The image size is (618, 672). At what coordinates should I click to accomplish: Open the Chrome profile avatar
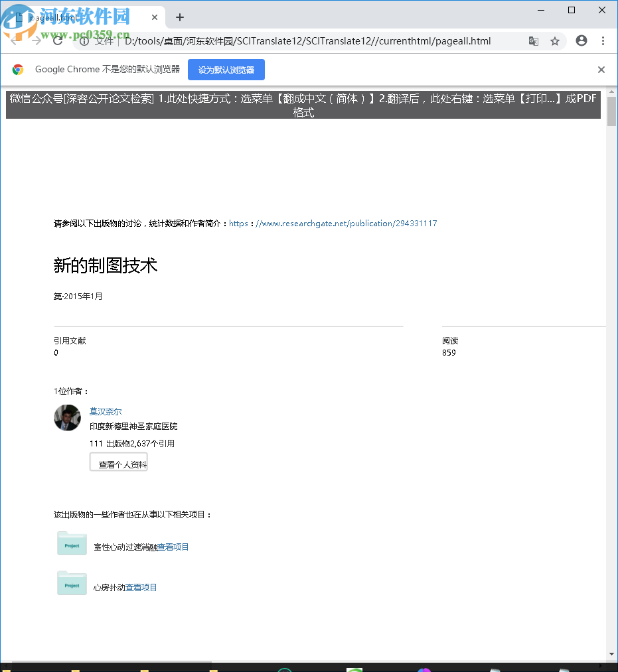coord(581,40)
